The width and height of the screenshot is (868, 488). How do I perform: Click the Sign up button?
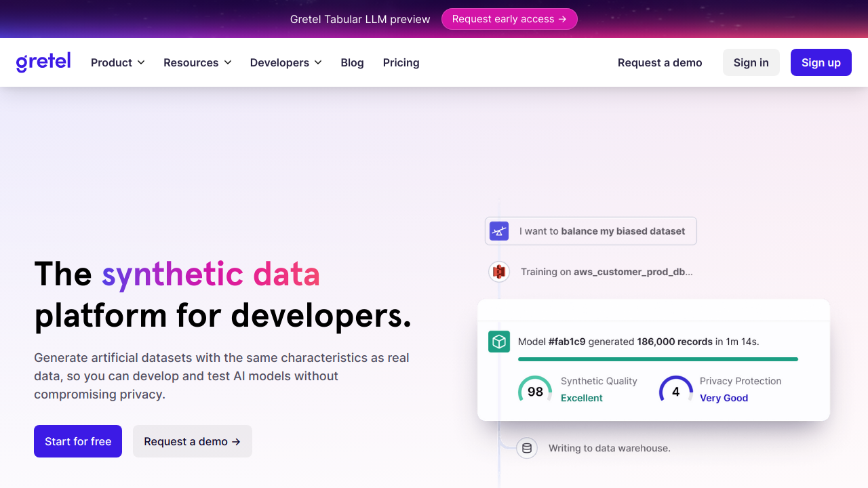pos(821,62)
